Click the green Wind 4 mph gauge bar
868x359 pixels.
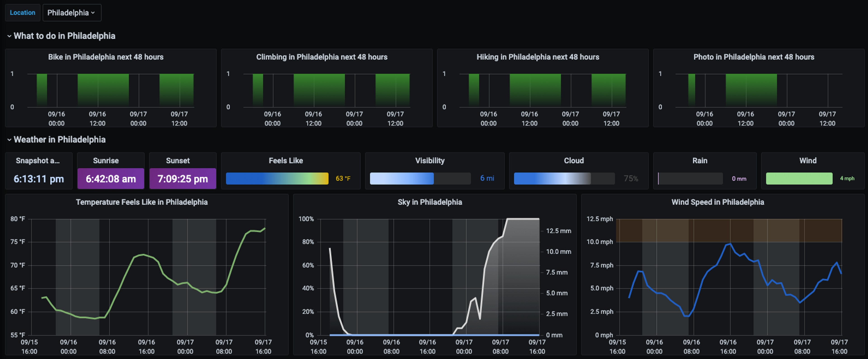click(799, 179)
